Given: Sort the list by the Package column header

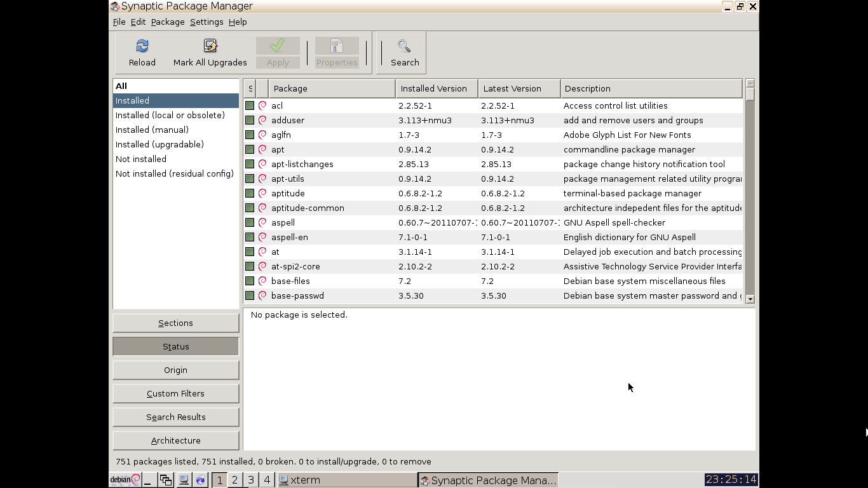Looking at the screenshot, I should click(x=331, y=89).
